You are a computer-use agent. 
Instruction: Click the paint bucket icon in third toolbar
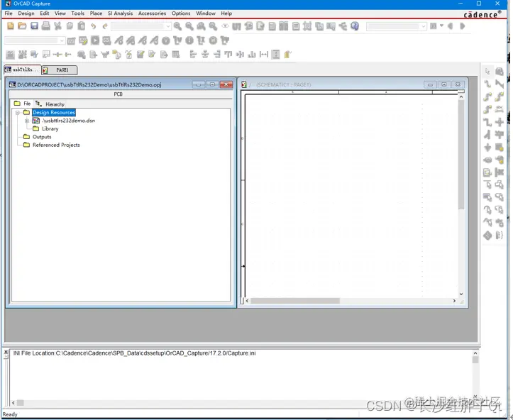click(287, 55)
